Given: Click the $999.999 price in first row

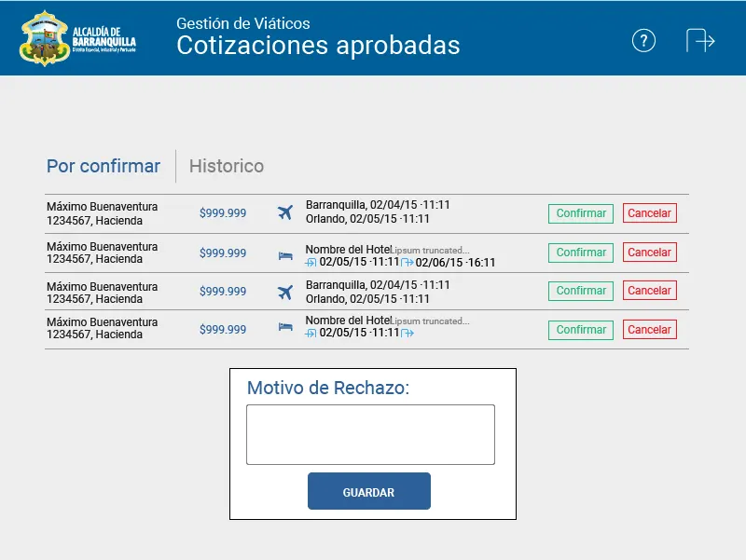Looking at the screenshot, I should tap(223, 213).
